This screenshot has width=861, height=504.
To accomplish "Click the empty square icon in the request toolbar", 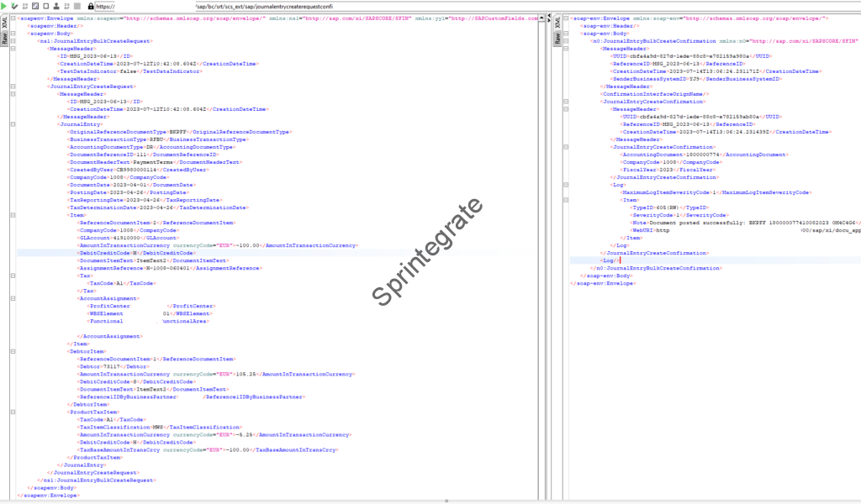I will point(45,6).
